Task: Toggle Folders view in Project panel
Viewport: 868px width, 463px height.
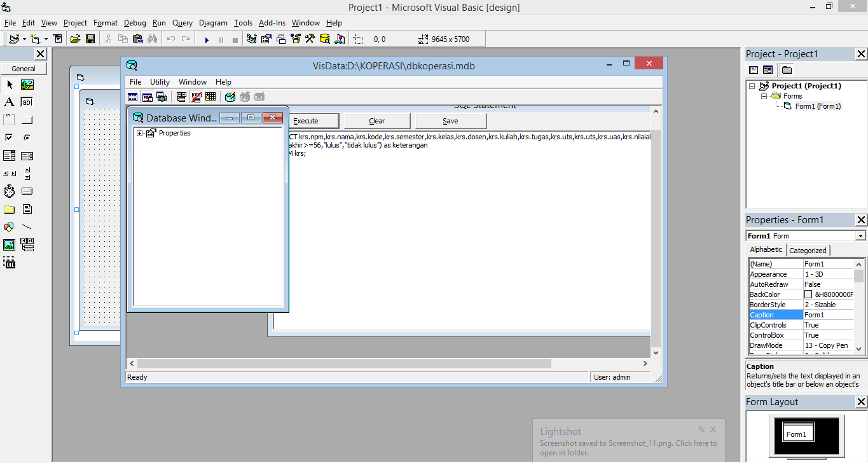Action: [x=787, y=70]
